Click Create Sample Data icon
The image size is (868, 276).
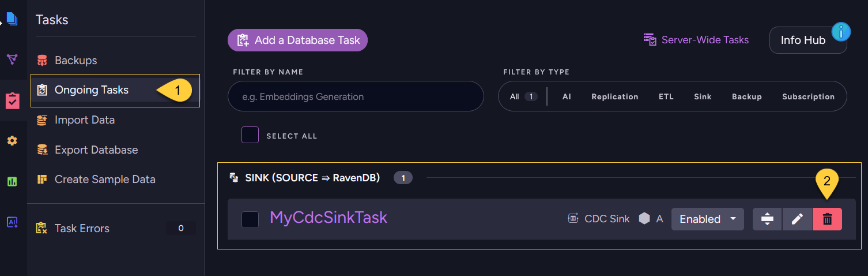click(x=42, y=180)
